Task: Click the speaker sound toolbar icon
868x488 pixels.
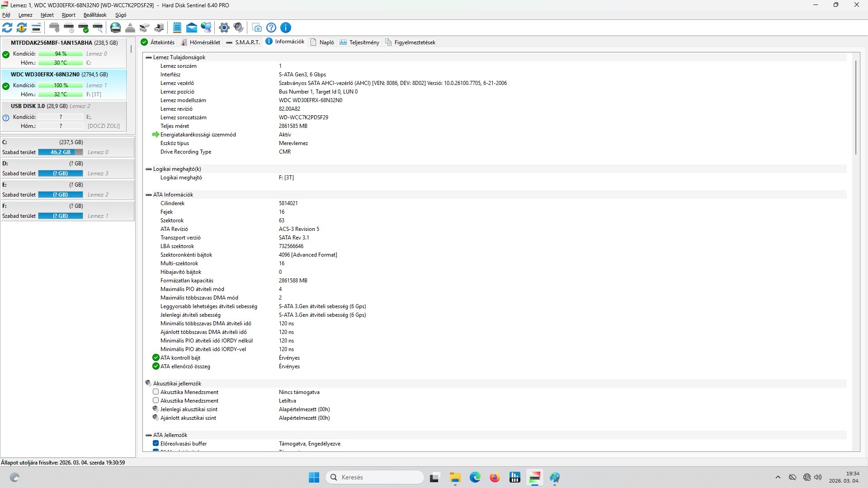Action: [239, 28]
